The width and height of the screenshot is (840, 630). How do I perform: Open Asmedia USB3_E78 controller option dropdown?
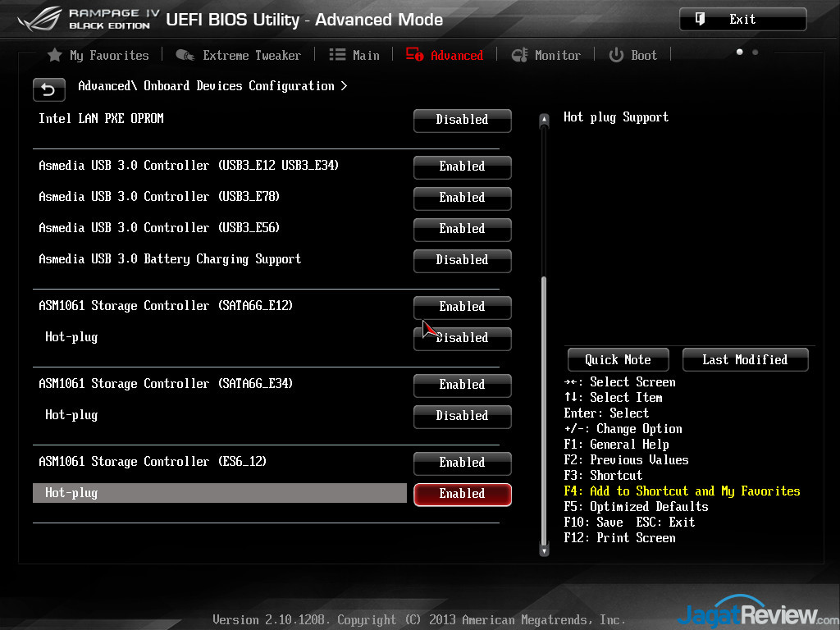[462, 198]
